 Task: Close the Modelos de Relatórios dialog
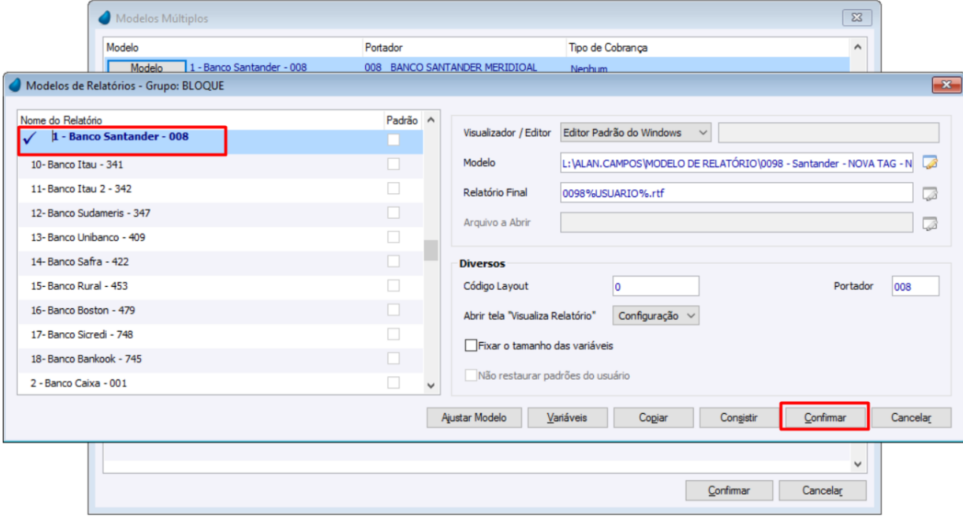pyautogui.click(x=946, y=85)
